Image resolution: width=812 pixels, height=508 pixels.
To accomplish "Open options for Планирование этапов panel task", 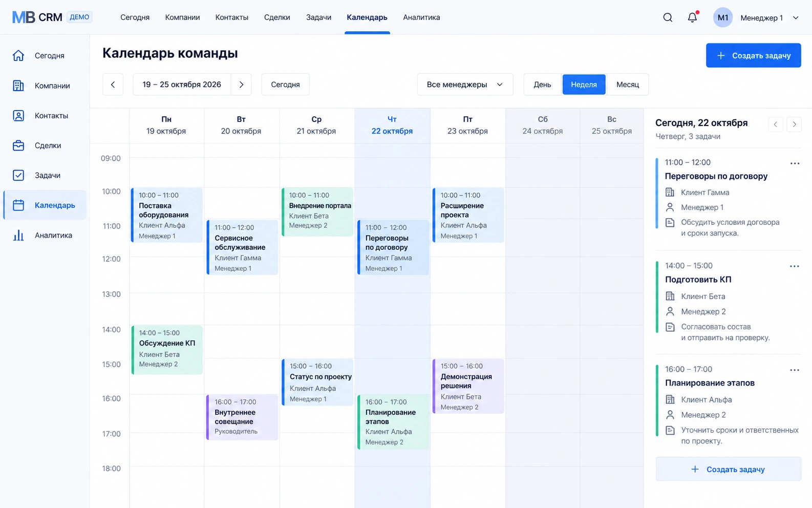I will [795, 370].
